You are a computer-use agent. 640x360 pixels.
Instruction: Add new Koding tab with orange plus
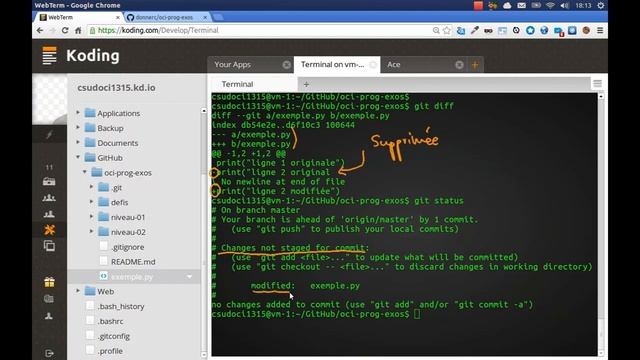click(x=475, y=65)
